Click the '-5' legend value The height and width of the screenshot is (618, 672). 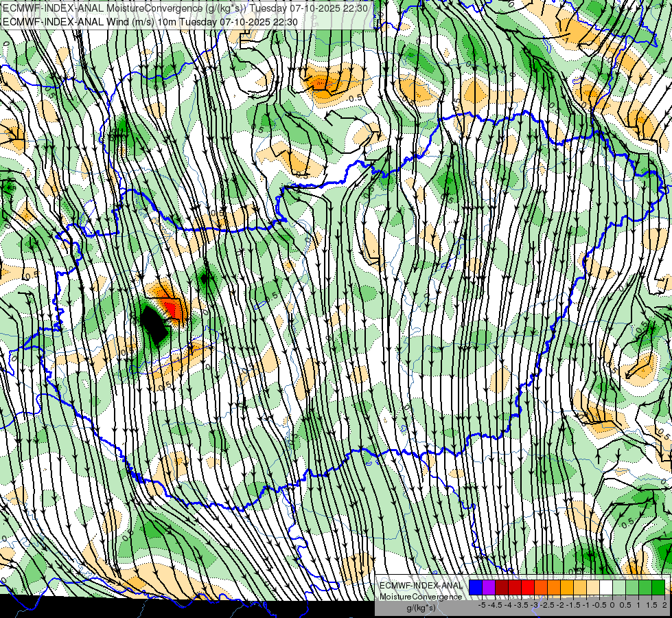(482, 605)
